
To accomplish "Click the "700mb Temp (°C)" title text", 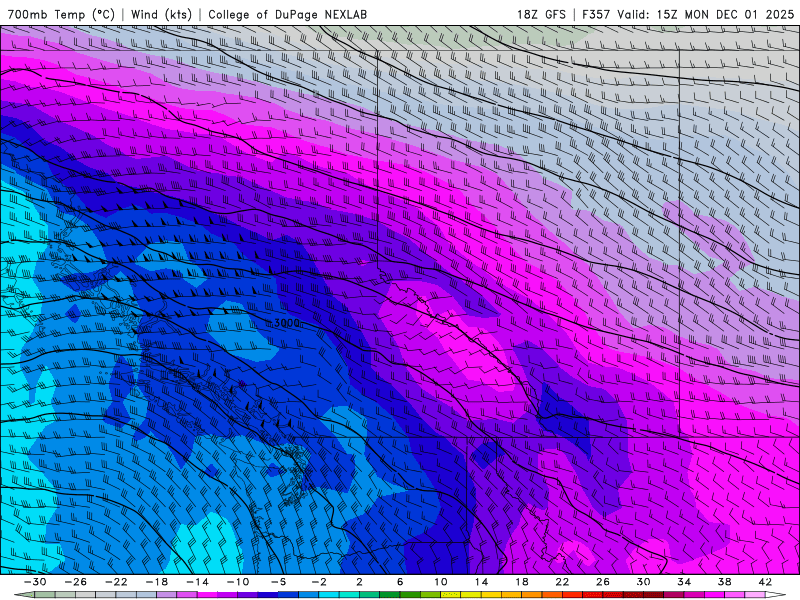I will (61, 14).
